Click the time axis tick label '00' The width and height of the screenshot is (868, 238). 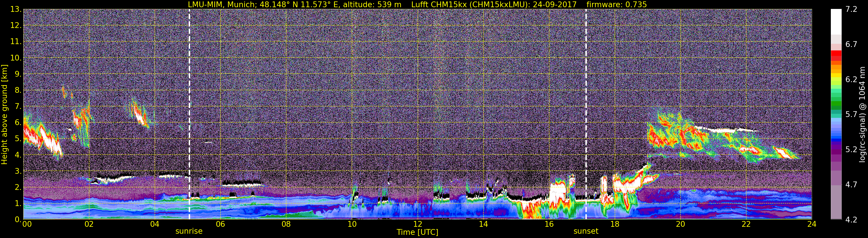[27, 224]
